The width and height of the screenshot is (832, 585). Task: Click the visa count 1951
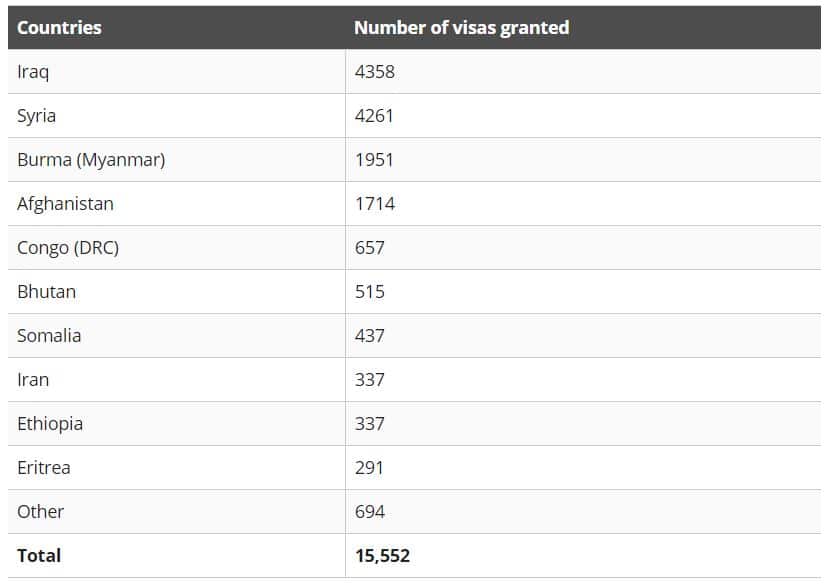click(x=375, y=160)
